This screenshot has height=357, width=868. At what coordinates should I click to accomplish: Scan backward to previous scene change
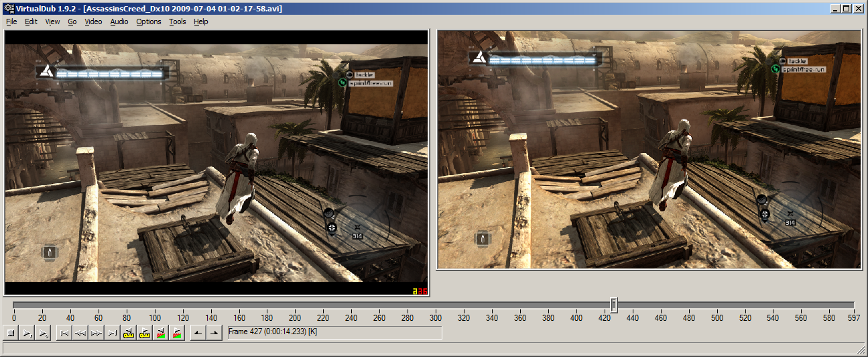click(161, 333)
